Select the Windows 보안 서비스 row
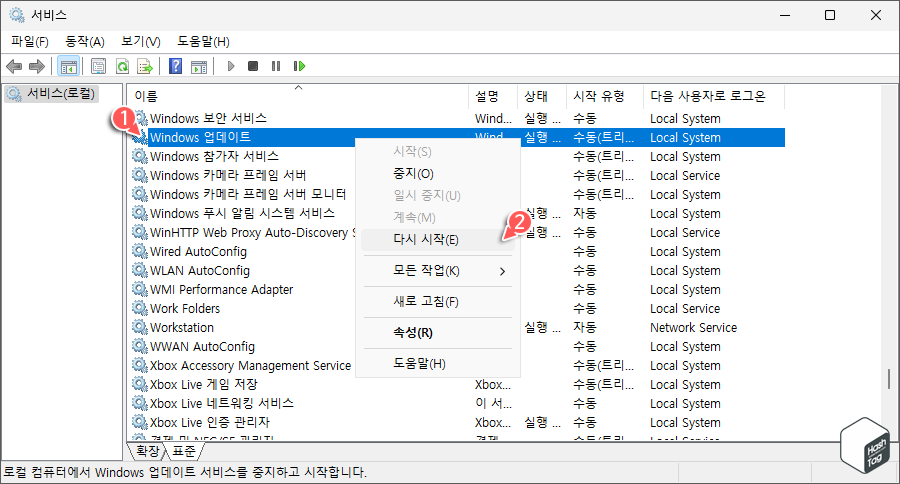The width and height of the screenshot is (900, 484). [457, 118]
